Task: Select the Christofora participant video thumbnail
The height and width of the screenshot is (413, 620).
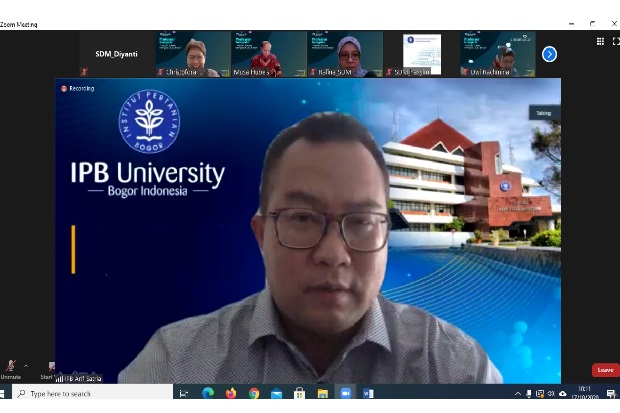Action: (193, 54)
